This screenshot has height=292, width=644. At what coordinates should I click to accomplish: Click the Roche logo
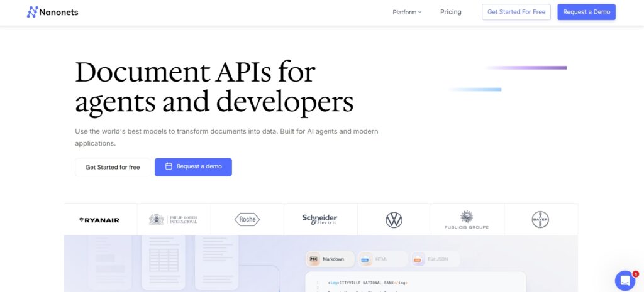pyautogui.click(x=247, y=219)
